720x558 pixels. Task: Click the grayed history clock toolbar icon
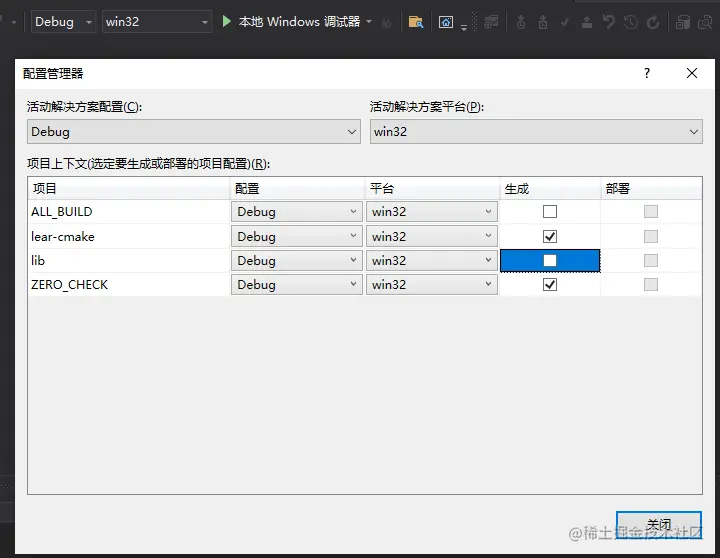[x=631, y=22]
